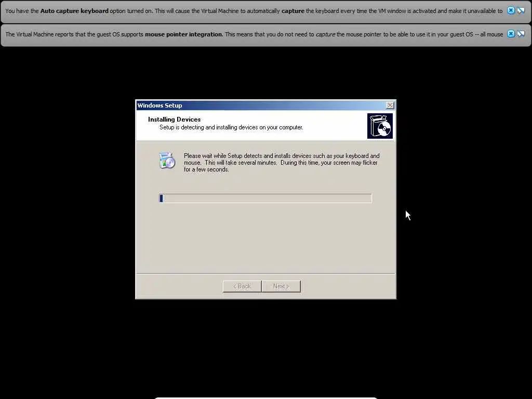Image resolution: width=532 pixels, height=399 pixels.
Task: Click the setup box-and-CD logo icon
Action: click(x=380, y=126)
